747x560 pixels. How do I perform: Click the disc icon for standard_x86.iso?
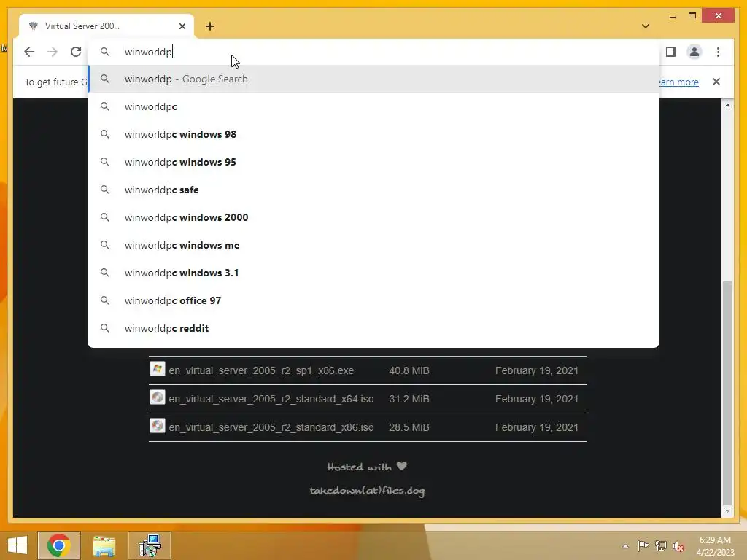[158, 425]
